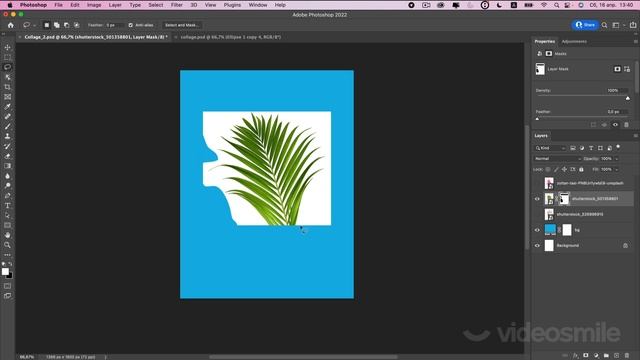Viewport: 640px width, 360px height.
Task: Open the Filter menu
Action: coord(176,5)
